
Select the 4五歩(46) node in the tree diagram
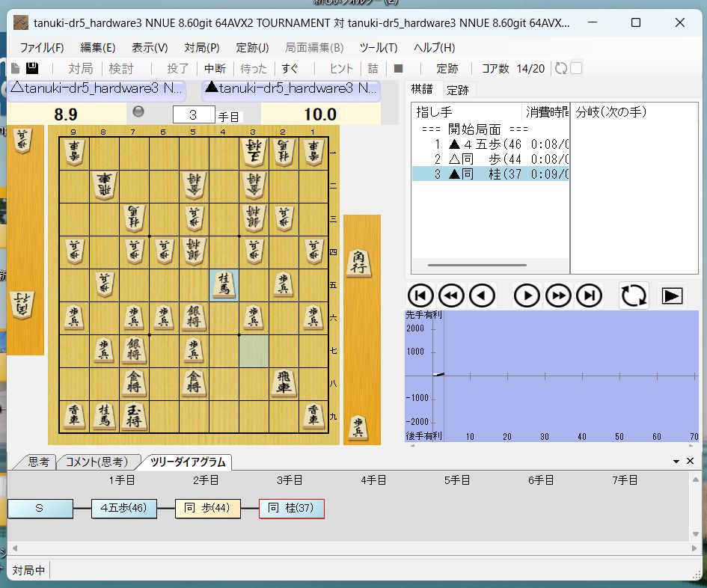click(123, 509)
